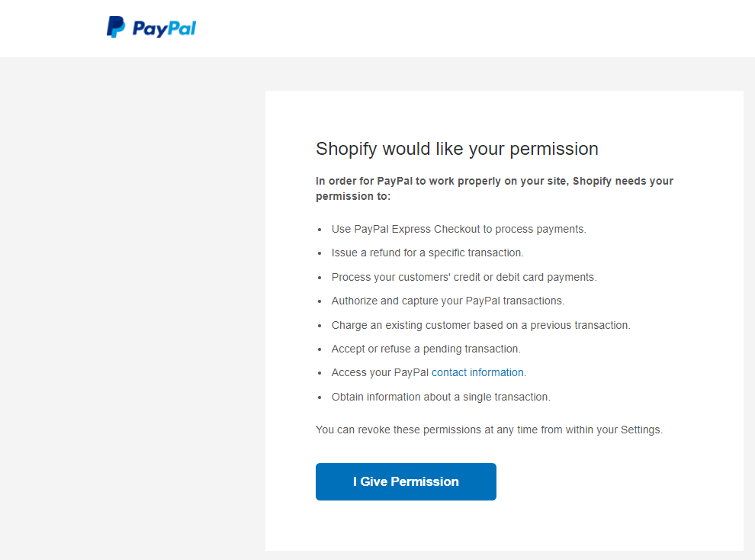755x560 pixels.
Task: Click the authorize and capture transactions bullet
Action: pyautogui.click(x=448, y=301)
